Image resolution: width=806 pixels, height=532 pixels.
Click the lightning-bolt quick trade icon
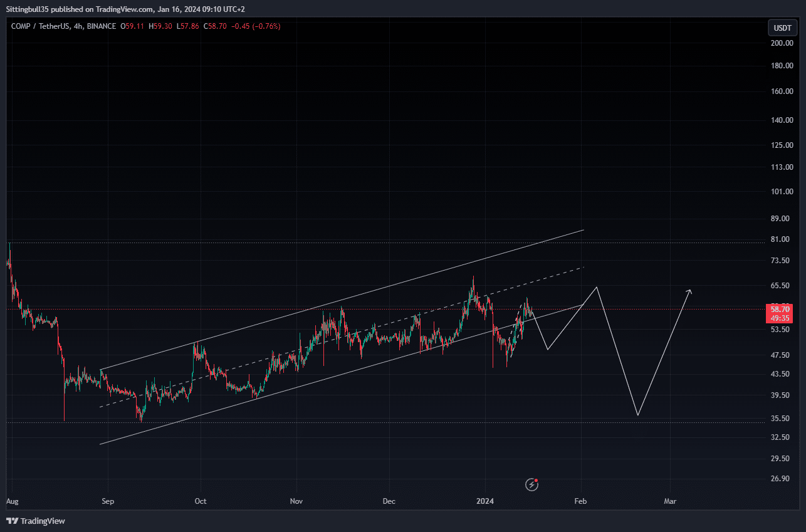coord(531,484)
